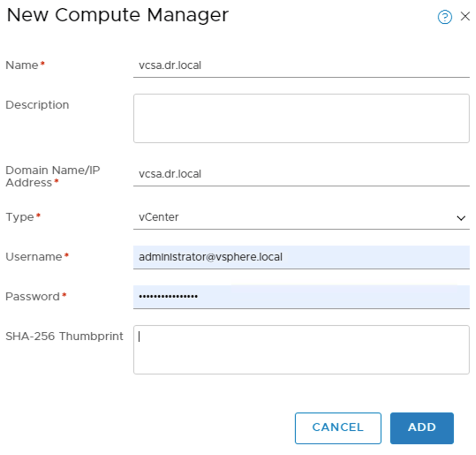
Task: Click the Name field label
Action: (x=22, y=65)
